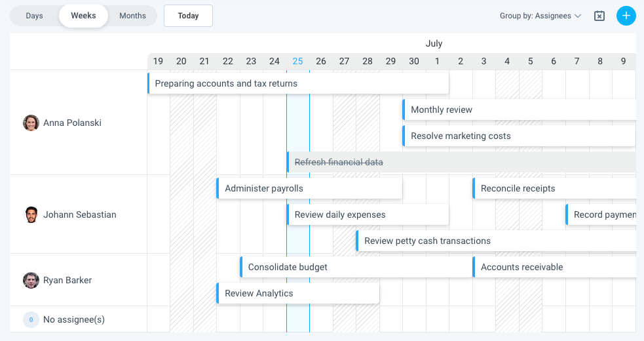Open the Monthly review task bar
This screenshot has height=341, width=644.
(x=519, y=110)
